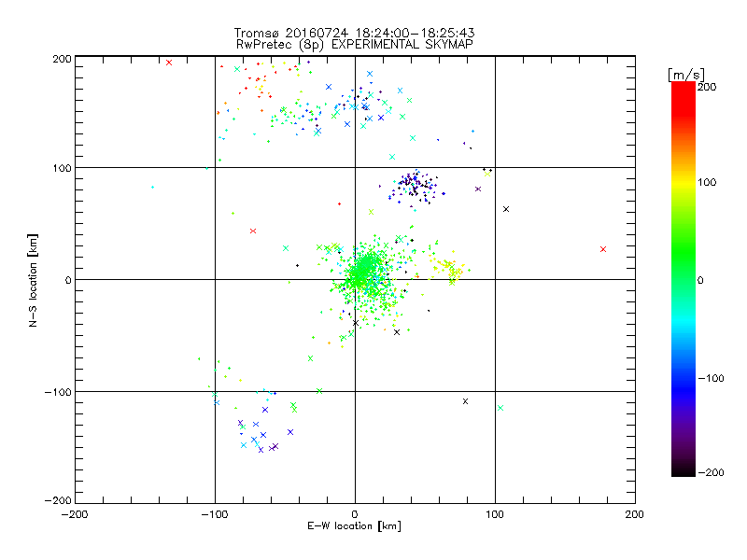Click the red X marker in the top-left corner

click(169, 63)
